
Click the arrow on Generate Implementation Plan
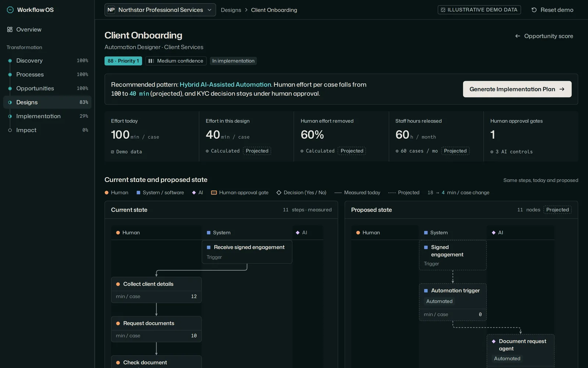(562, 89)
